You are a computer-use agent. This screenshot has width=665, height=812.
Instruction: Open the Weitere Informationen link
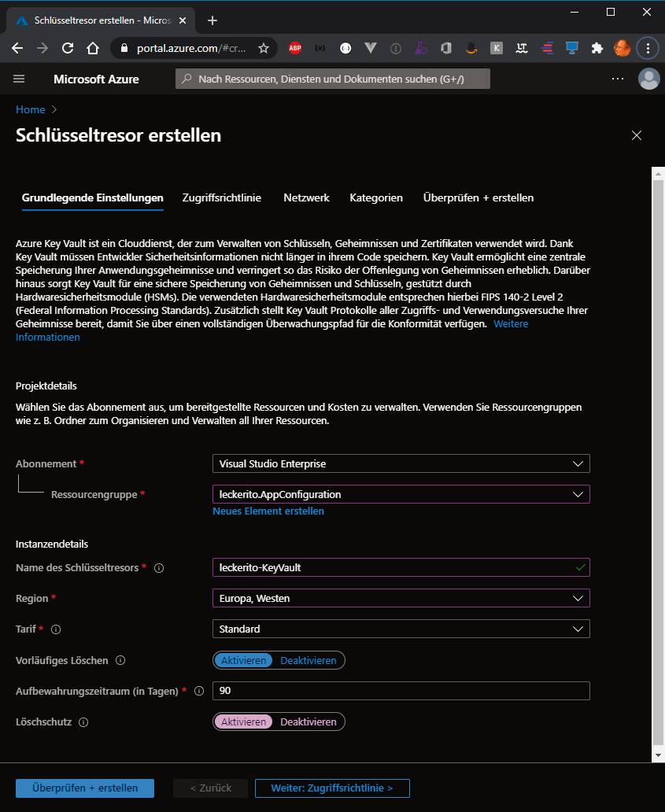coord(511,323)
